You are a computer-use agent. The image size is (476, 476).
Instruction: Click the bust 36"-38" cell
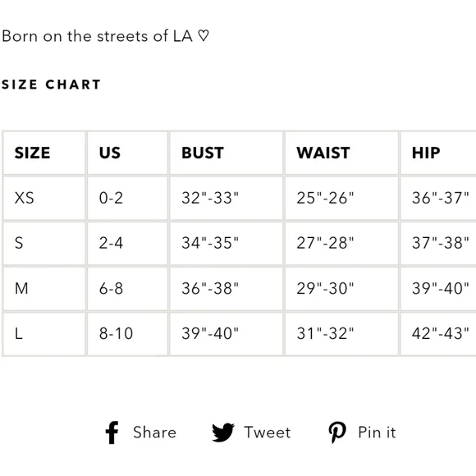[x=227, y=288]
